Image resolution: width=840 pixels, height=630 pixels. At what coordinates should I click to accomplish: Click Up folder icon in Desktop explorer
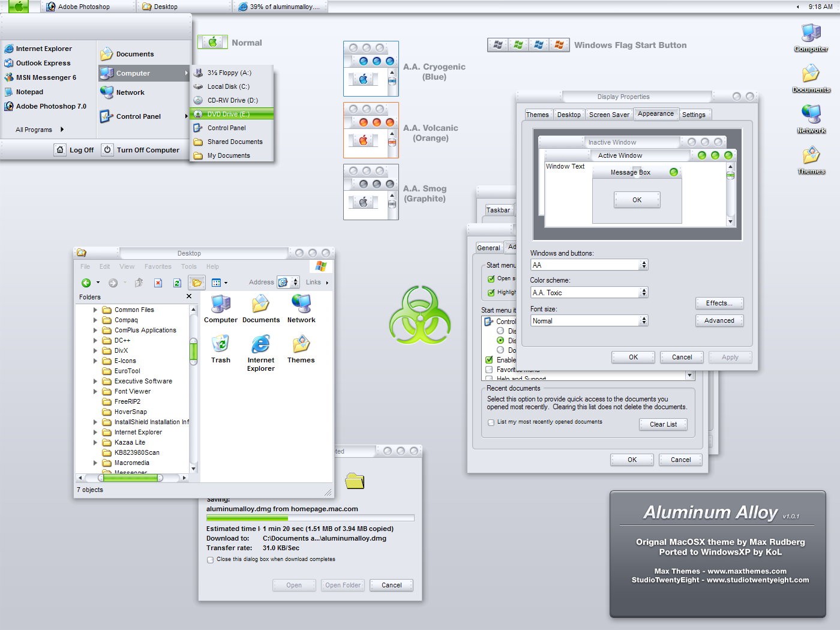coord(139,283)
